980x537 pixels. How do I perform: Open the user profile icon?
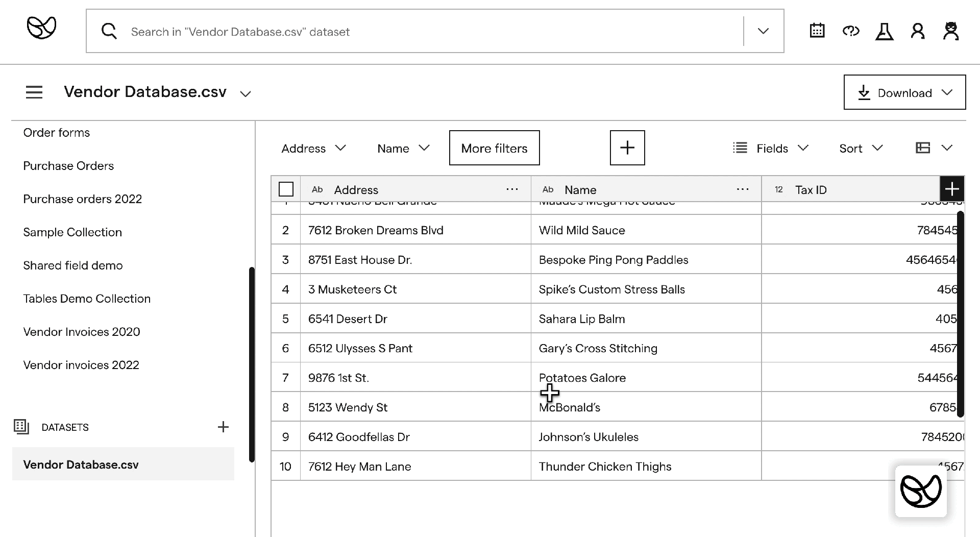coord(918,31)
